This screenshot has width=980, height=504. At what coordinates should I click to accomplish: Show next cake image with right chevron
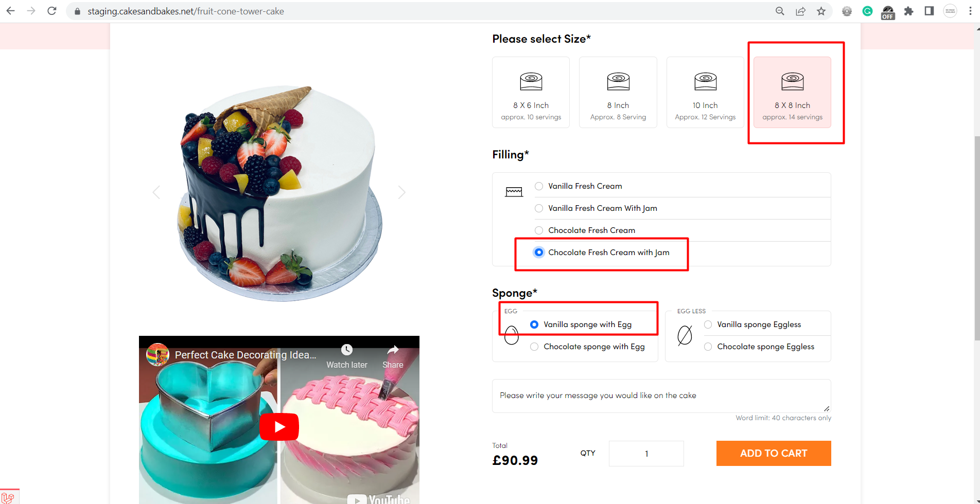[401, 192]
